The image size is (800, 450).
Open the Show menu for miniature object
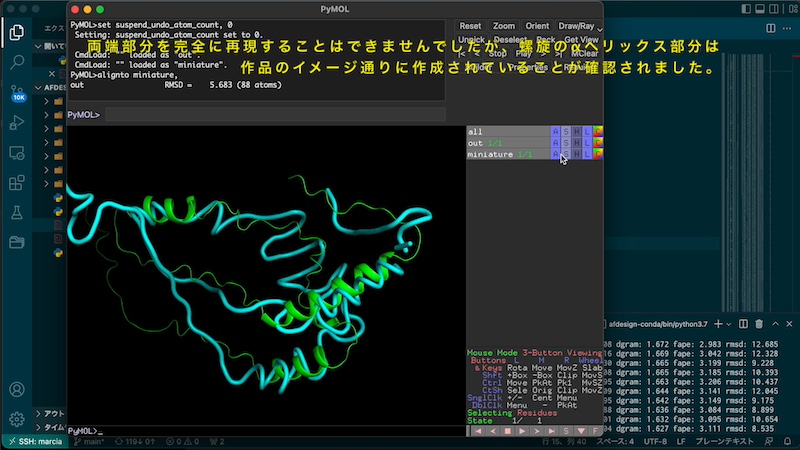(x=566, y=155)
